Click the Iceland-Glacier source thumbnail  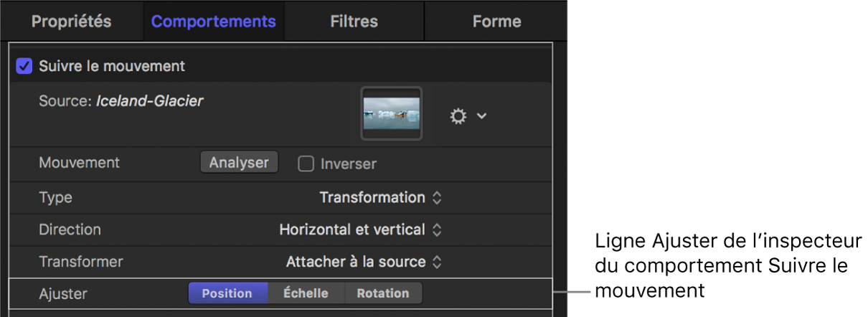pos(392,113)
